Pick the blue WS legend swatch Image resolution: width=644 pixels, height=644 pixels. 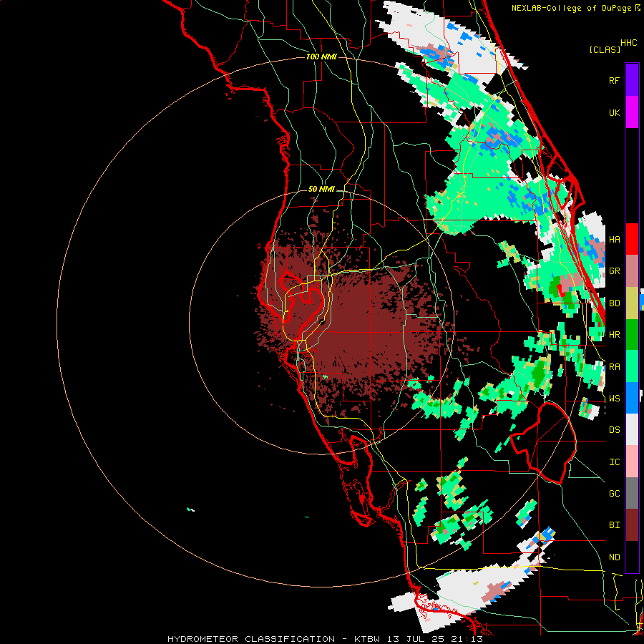pyautogui.click(x=632, y=398)
